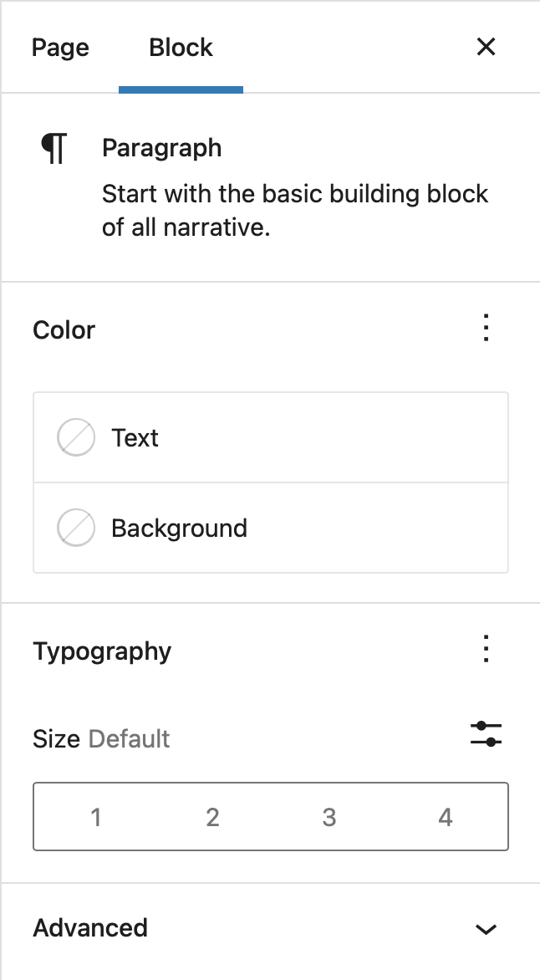Click the empty Text color swatch circle
The width and height of the screenshot is (540, 980).
(x=75, y=438)
